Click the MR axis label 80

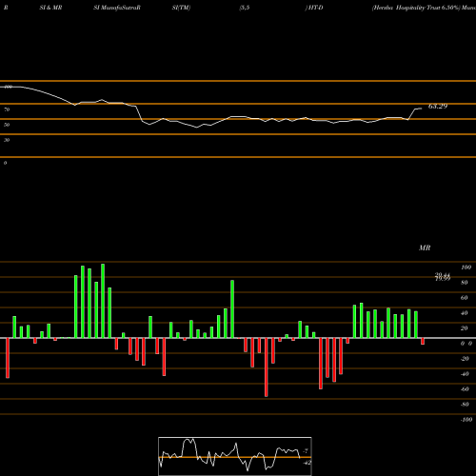(x=464, y=283)
